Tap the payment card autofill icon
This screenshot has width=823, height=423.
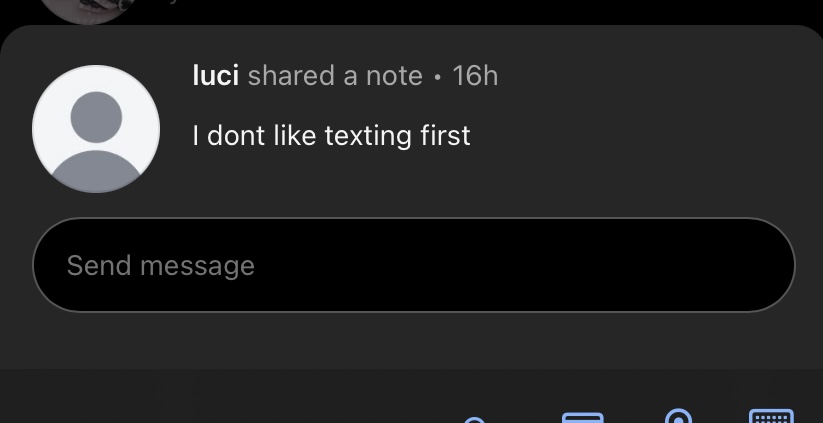coord(582,417)
